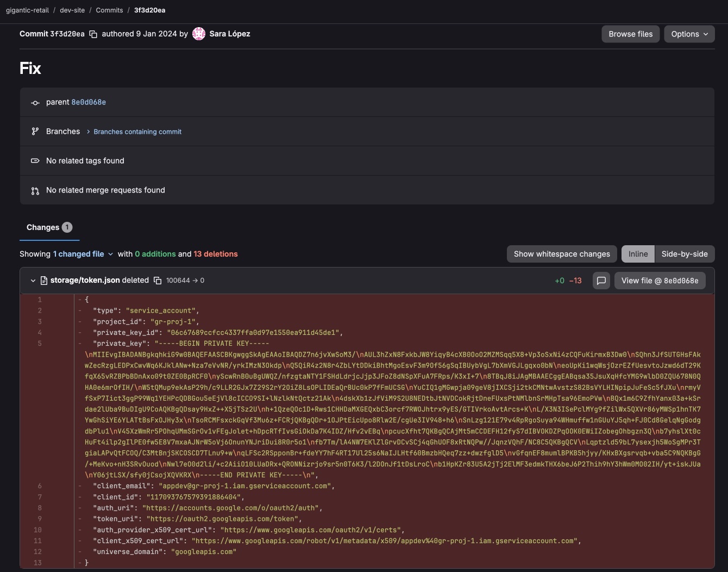The image size is (728, 572).
Task: Open 'Branches containing commit' link
Action: (137, 131)
